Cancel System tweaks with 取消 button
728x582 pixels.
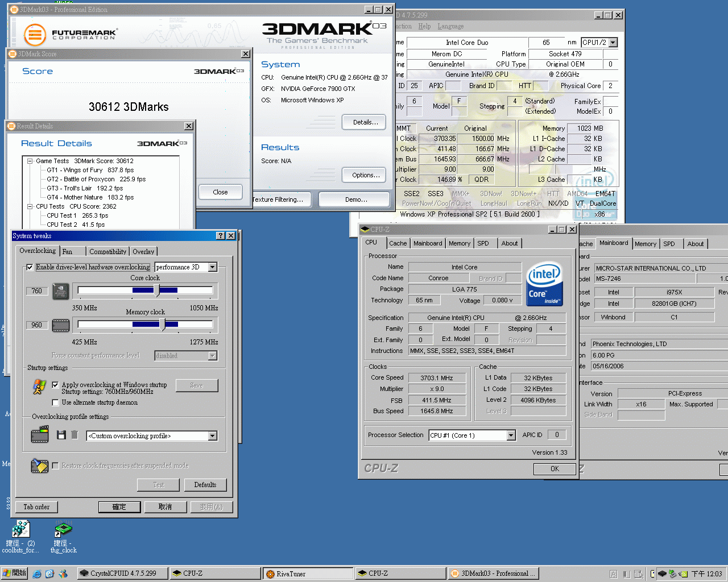pyautogui.click(x=165, y=507)
